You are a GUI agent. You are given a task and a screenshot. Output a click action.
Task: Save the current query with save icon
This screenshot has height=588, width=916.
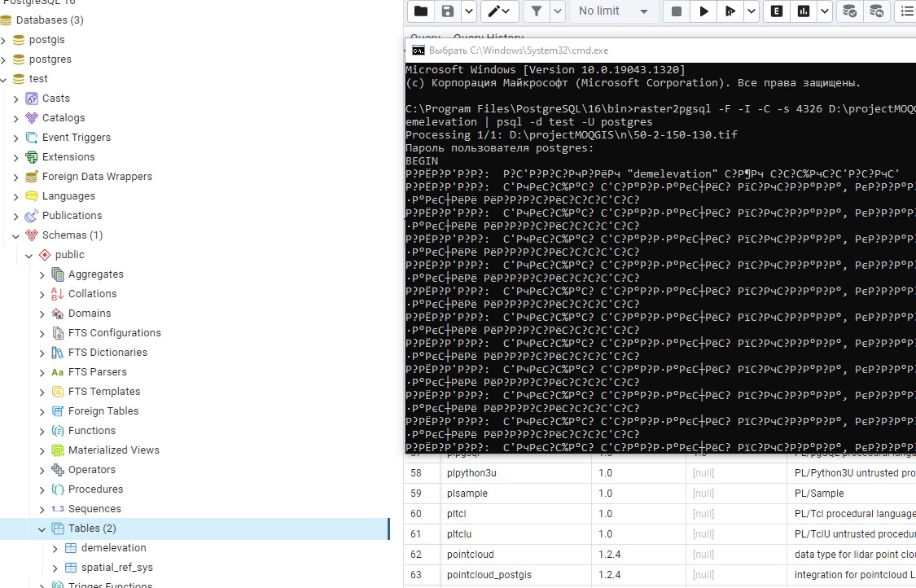(x=449, y=11)
